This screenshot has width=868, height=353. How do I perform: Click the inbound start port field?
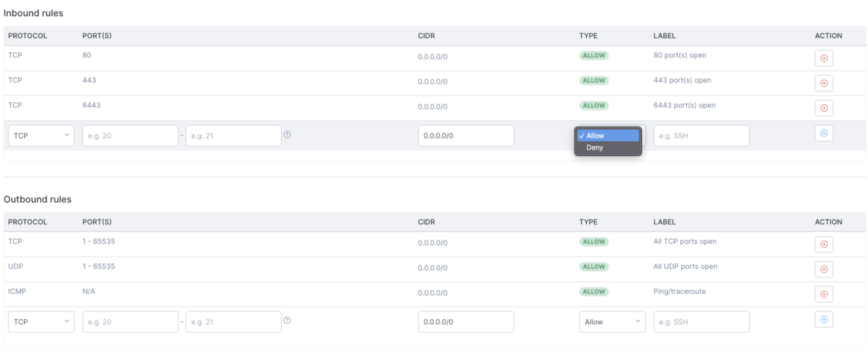131,136
